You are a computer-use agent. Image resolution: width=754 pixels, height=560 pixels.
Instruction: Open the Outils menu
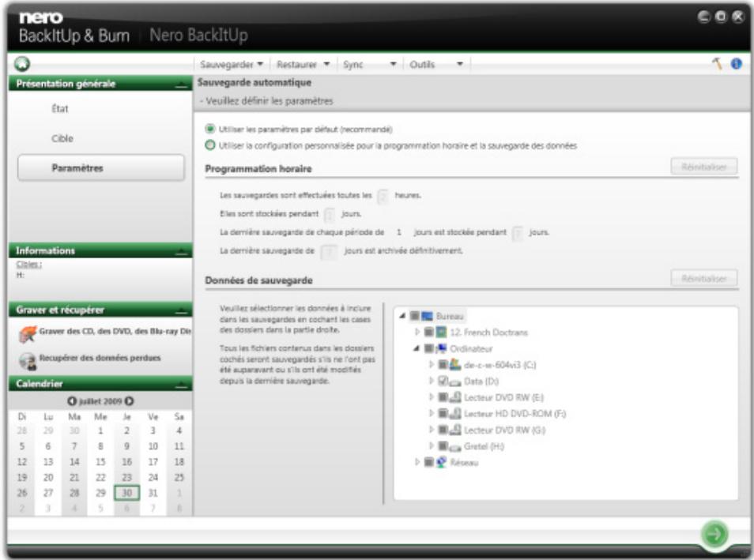pyautogui.click(x=435, y=64)
